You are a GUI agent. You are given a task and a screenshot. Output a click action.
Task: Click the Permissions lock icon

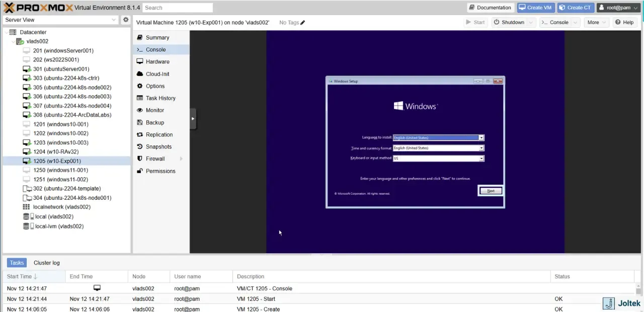point(140,171)
